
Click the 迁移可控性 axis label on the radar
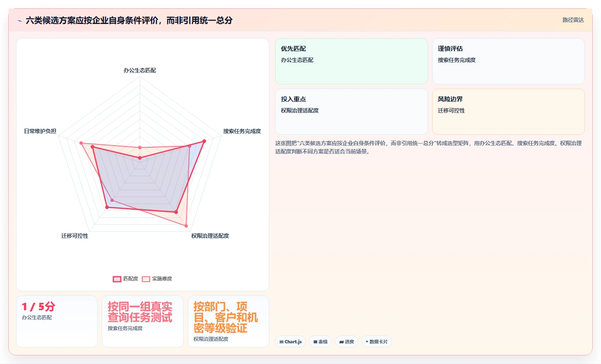pyautogui.click(x=75, y=236)
